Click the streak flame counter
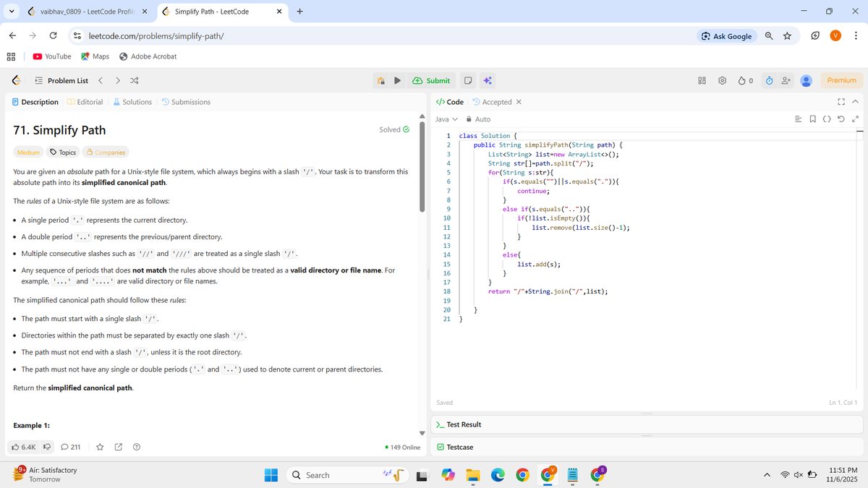The image size is (868, 488). 745,81
